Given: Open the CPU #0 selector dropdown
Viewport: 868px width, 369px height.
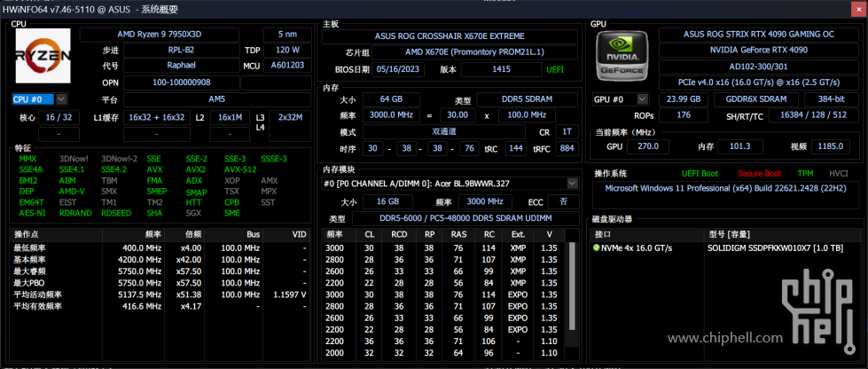Looking at the screenshot, I should (61, 99).
